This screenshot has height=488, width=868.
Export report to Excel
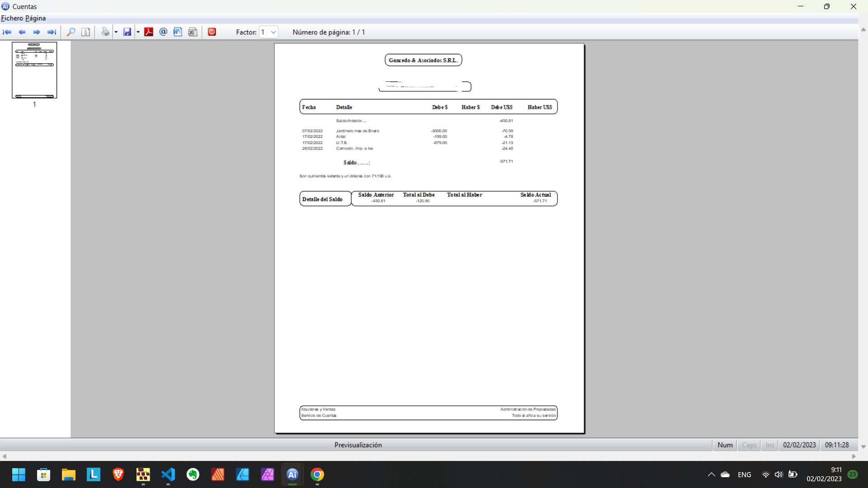(x=193, y=32)
